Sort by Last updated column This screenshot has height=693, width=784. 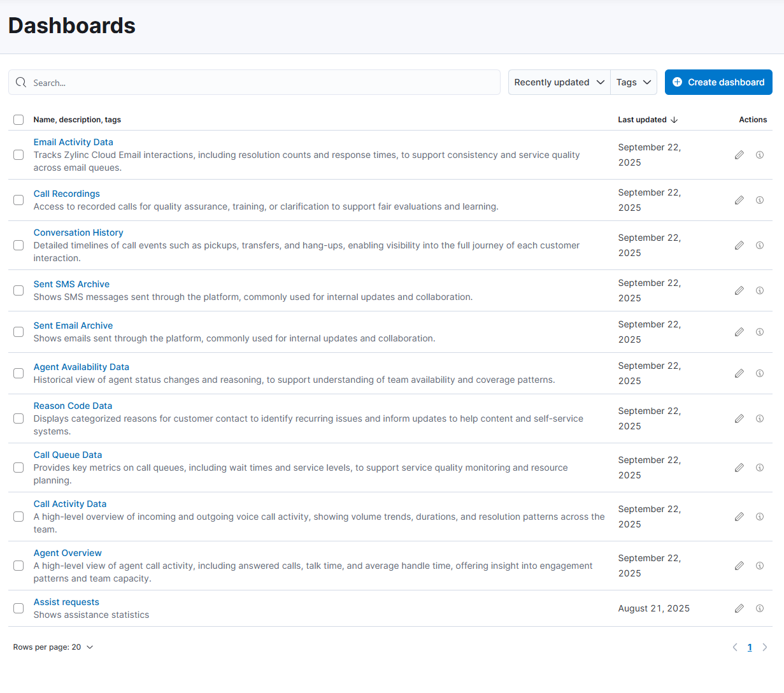[648, 120]
